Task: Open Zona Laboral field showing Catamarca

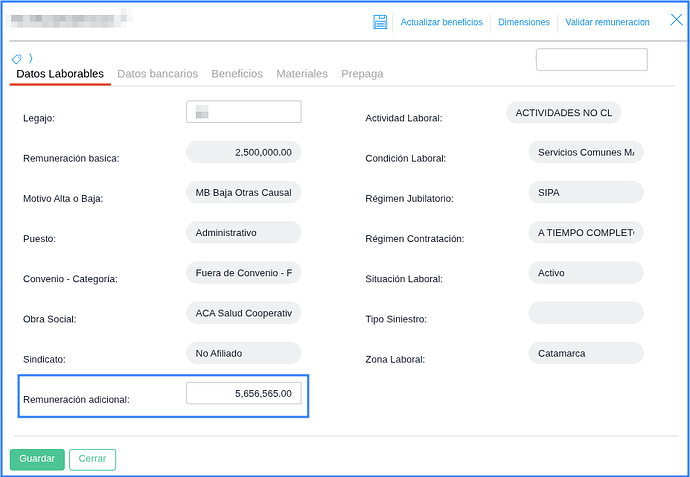Action: 585,353
